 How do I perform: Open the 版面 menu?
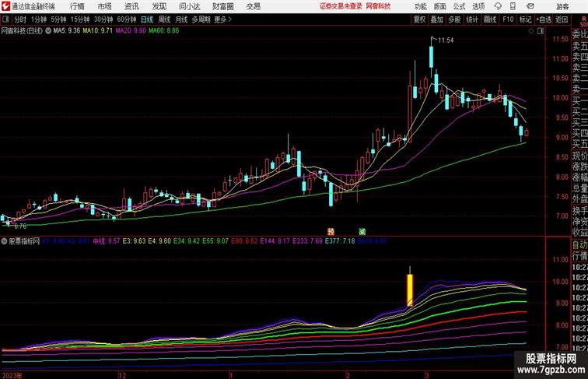[x=439, y=6]
